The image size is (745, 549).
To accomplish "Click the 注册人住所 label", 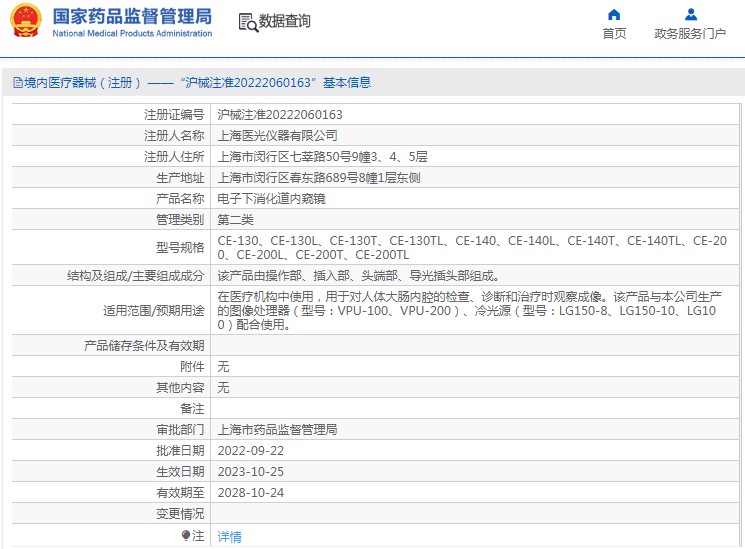I will [174, 156].
